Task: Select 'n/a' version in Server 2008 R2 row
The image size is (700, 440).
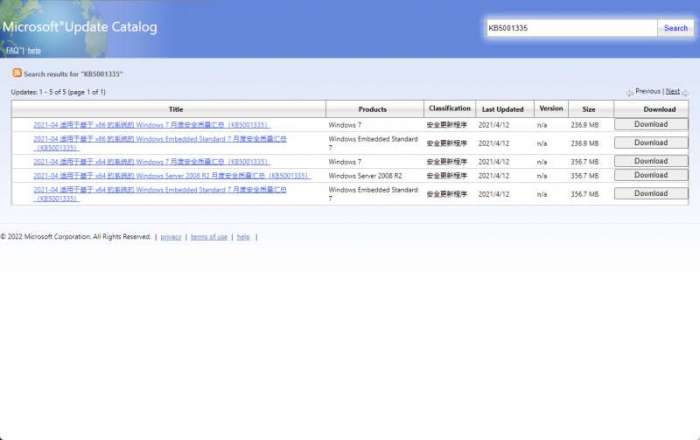Action: [542, 176]
